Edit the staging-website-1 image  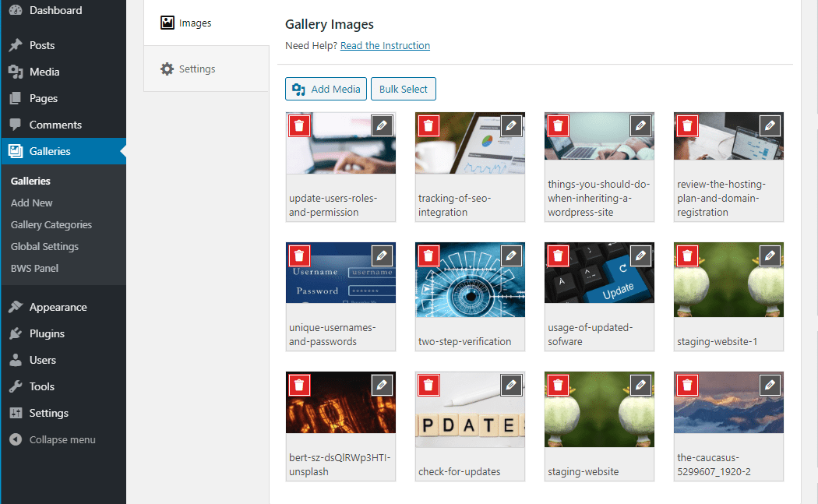770,255
